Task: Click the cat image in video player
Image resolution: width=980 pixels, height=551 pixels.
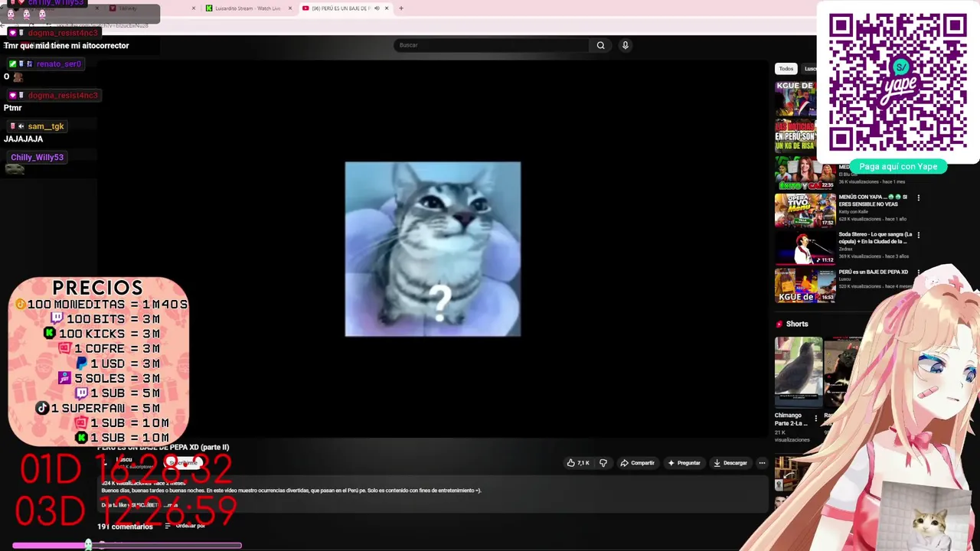Action: [433, 249]
